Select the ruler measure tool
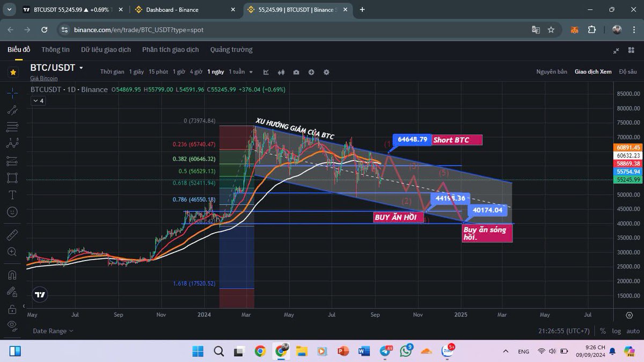644x362 pixels. pos(13,234)
